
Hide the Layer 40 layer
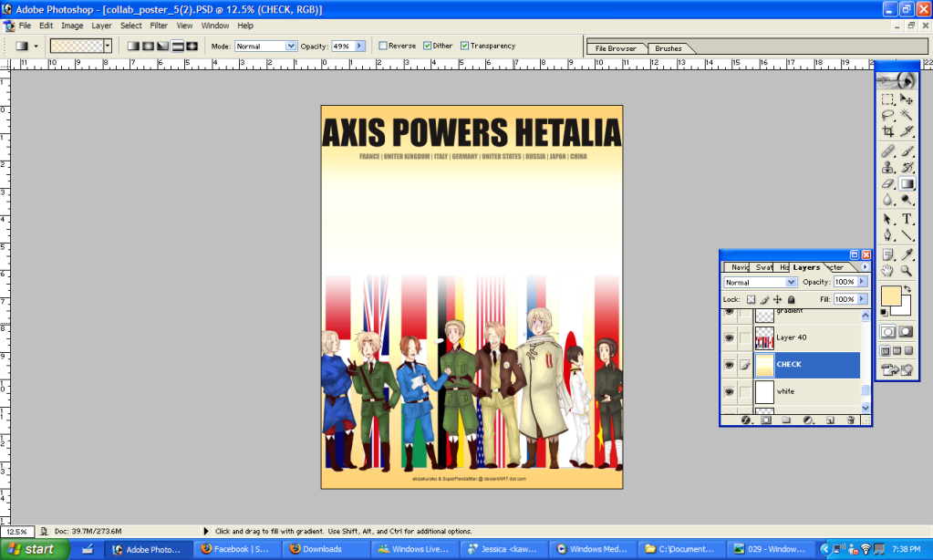pyautogui.click(x=729, y=338)
